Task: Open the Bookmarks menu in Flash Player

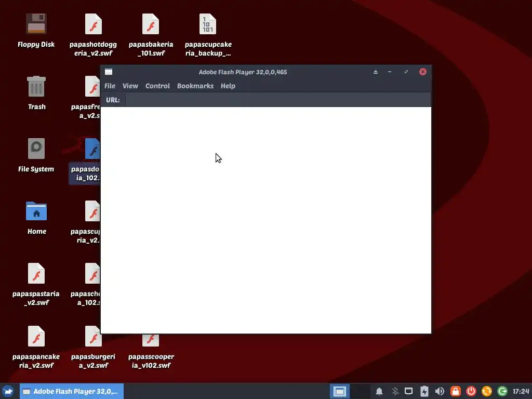Action: coord(195,86)
